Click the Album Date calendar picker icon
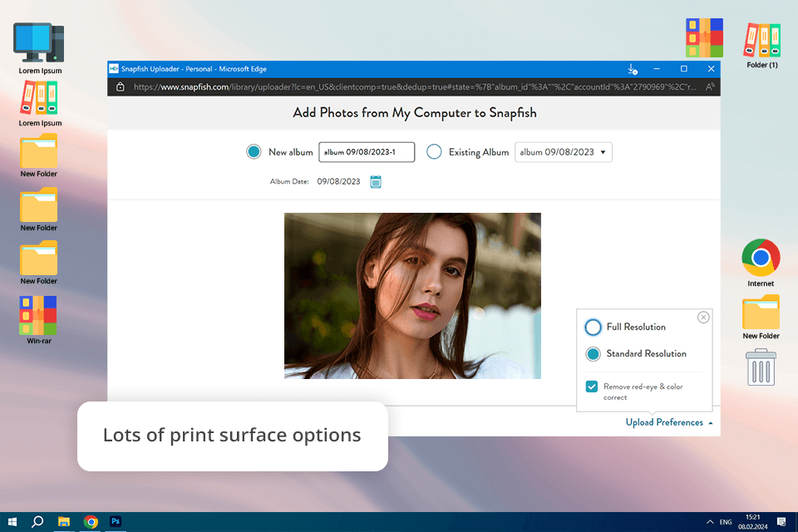The height and width of the screenshot is (532, 798). click(376, 182)
